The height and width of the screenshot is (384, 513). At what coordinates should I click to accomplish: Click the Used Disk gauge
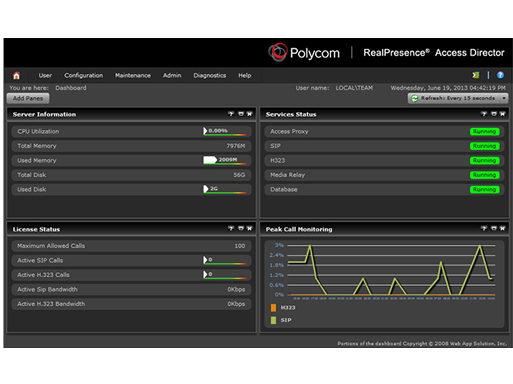(225, 189)
